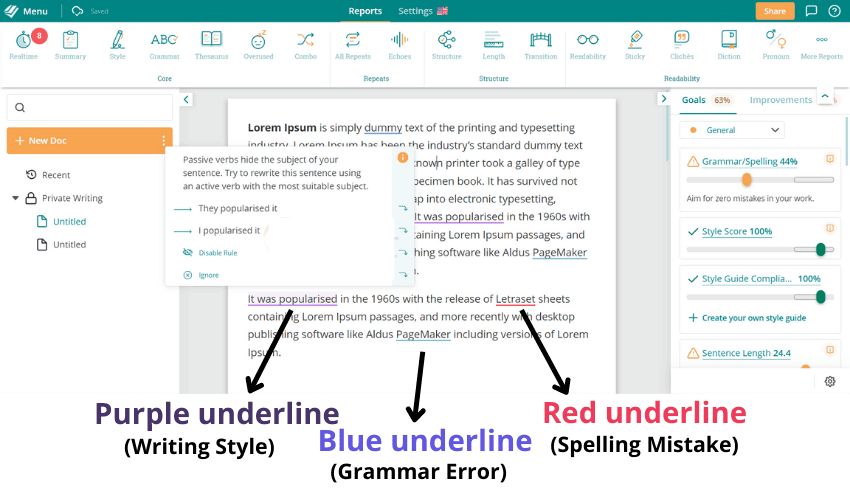Image resolution: width=850 pixels, height=500 pixels.
Task: Select the Thesaurus report icon
Action: click(x=211, y=42)
